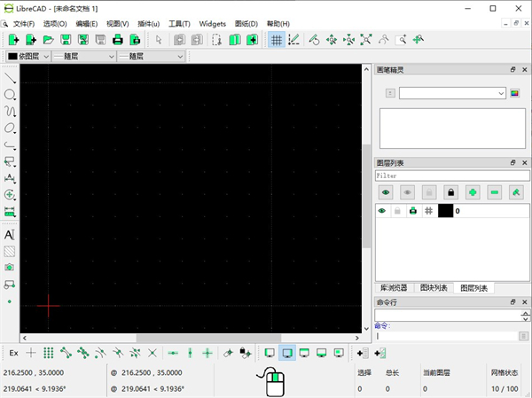Click the print icon in toolbar
This screenshot has width=532, height=398.
(x=116, y=40)
